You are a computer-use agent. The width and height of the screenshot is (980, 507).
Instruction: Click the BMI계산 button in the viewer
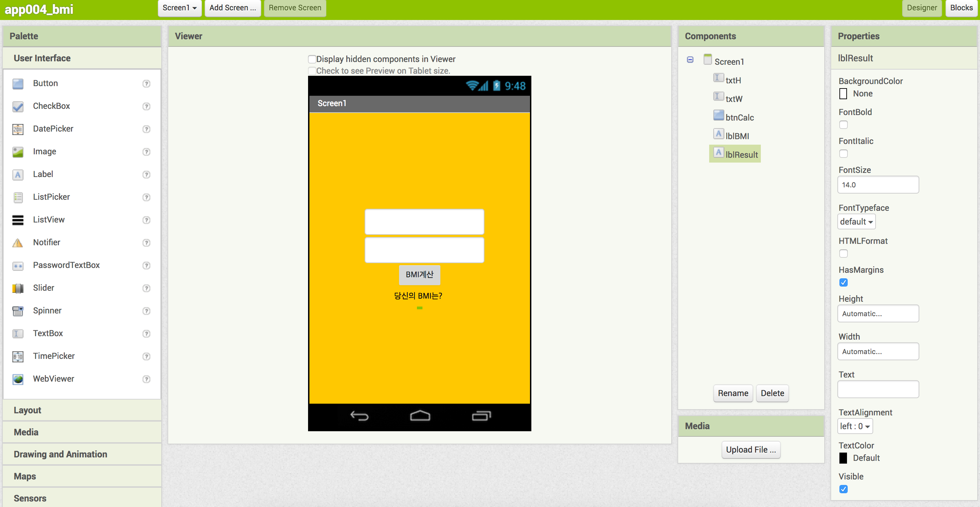[419, 275]
